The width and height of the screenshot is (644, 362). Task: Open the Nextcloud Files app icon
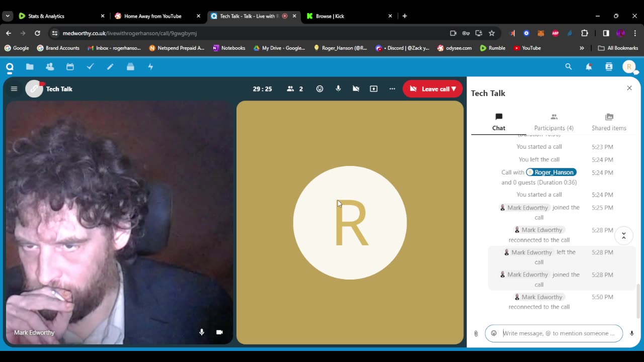[30, 67]
